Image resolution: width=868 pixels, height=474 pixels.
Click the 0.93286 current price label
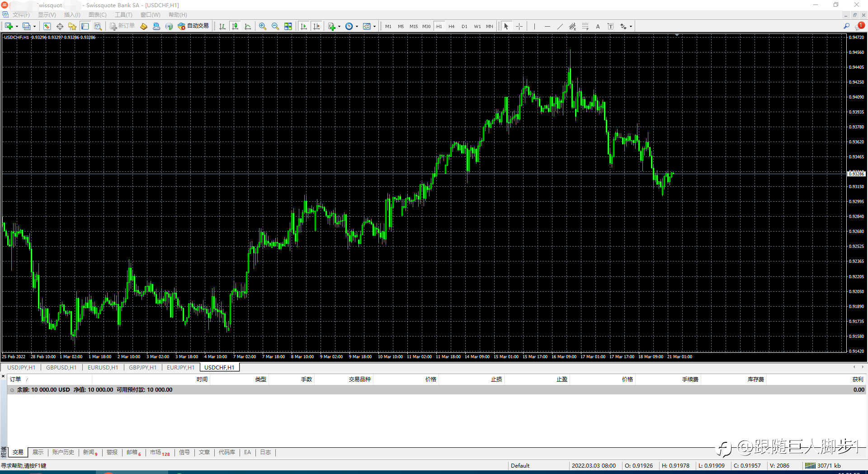pos(856,174)
